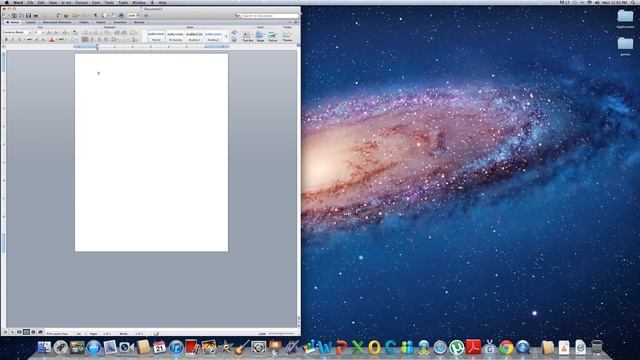Open Microsoft Word W icon in Dock
Viewport: 640px width, 360px height.
(325, 347)
